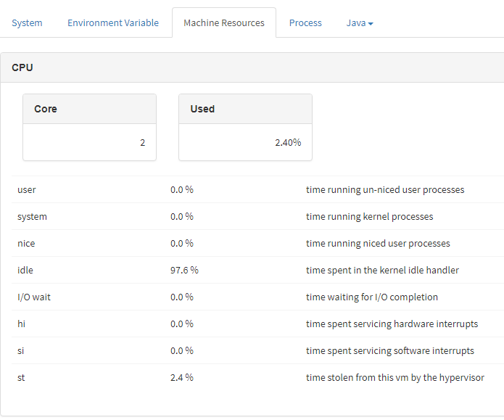Select the I/O wait row label
Screen dimensions: 504x420
pyautogui.click(x=34, y=297)
